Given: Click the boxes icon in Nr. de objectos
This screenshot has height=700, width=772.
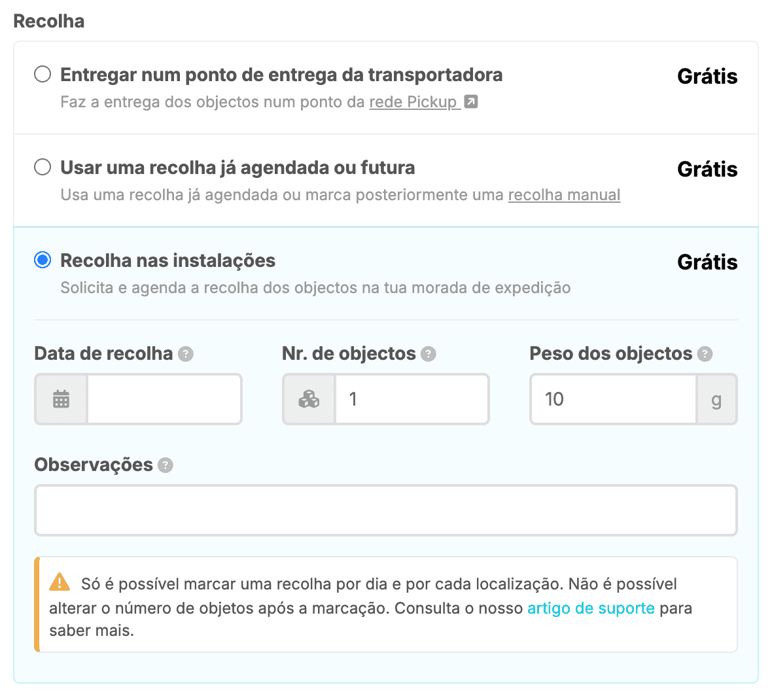Looking at the screenshot, I should [x=309, y=399].
